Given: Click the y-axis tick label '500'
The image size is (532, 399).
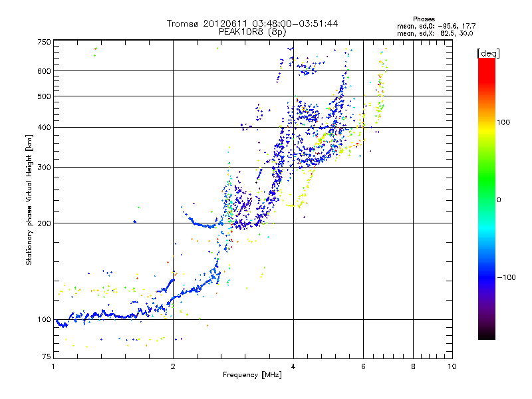Looking at the screenshot, I should tap(44, 96).
